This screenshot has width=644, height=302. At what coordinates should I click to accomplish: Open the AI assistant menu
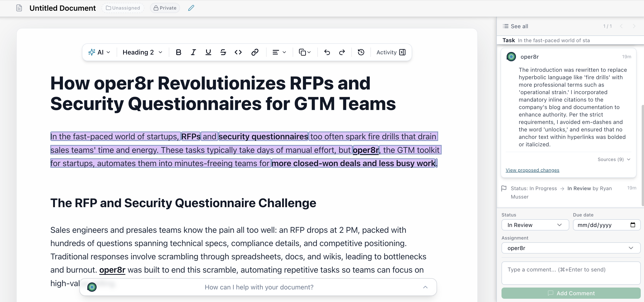pyautogui.click(x=99, y=52)
